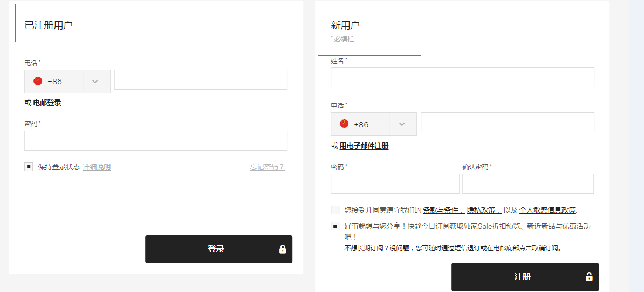Click the lock icon on the 登录 button

[x=282, y=249]
